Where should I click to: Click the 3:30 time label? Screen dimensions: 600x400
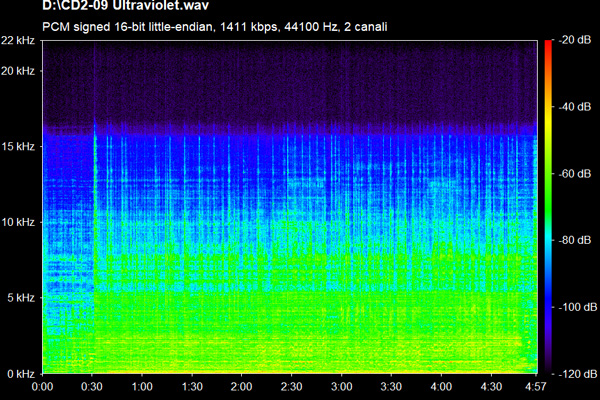click(391, 386)
